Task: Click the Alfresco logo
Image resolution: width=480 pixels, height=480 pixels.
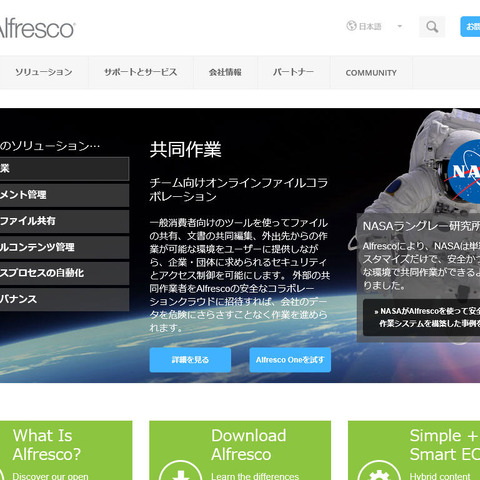Action: [36, 29]
